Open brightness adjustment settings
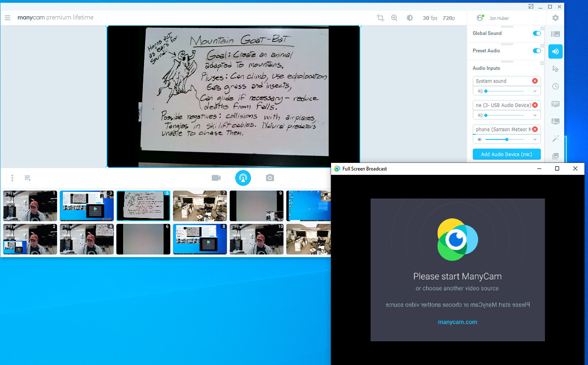 409,18
